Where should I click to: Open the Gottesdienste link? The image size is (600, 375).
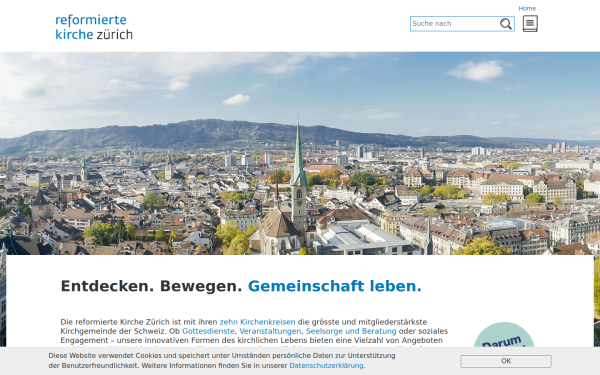(208, 331)
